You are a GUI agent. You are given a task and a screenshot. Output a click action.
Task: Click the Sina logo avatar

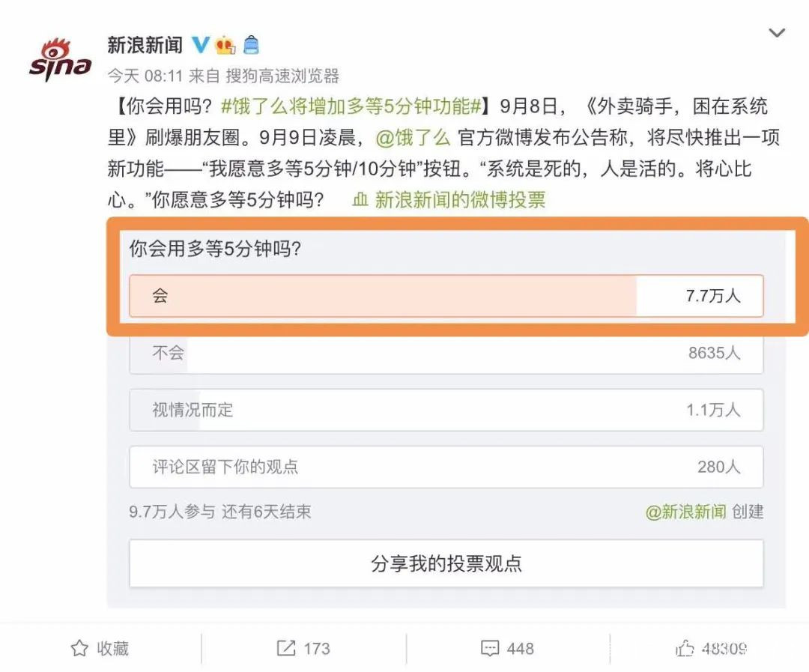click(60, 59)
